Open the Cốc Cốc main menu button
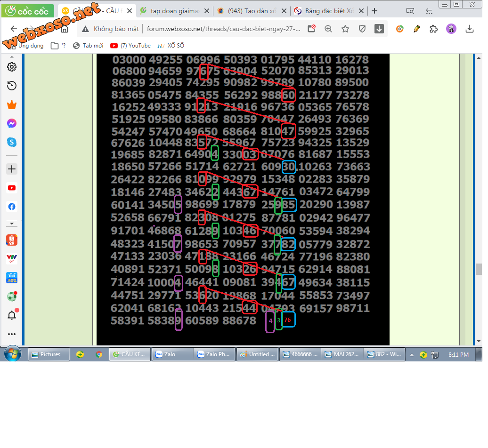This screenshot has height=448, width=488. 27,11
